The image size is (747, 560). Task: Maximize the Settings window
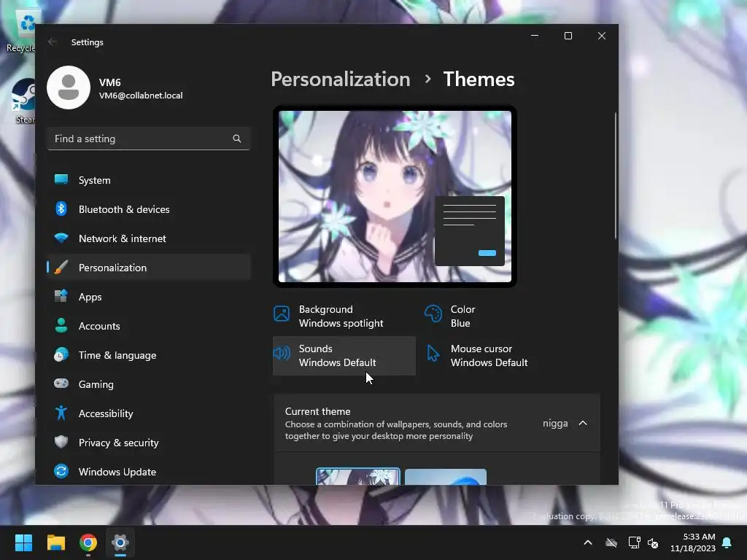coord(568,36)
